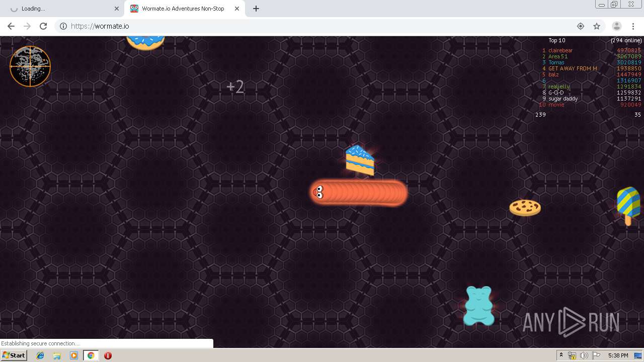The height and width of the screenshot is (362, 644).
Task: Click leaderboard entry realjelly
Action: coord(559,86)
